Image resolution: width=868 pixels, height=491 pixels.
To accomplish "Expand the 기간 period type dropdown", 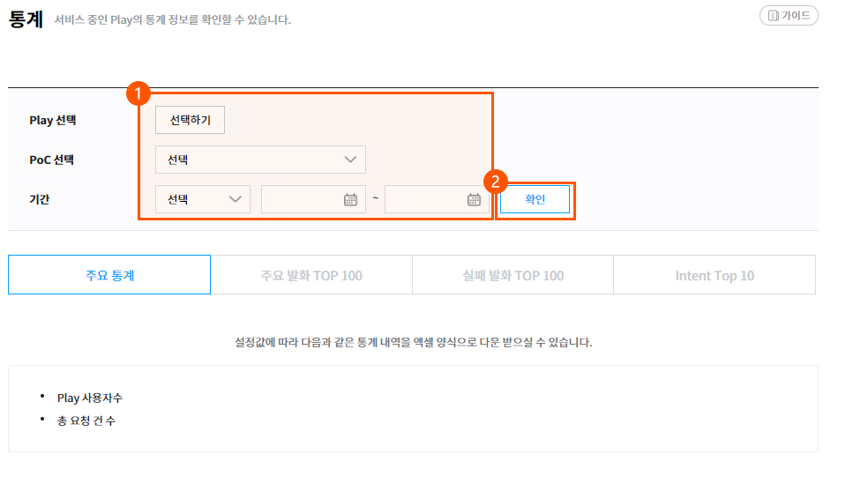I will pyautogui.click(x=203, y=199).
